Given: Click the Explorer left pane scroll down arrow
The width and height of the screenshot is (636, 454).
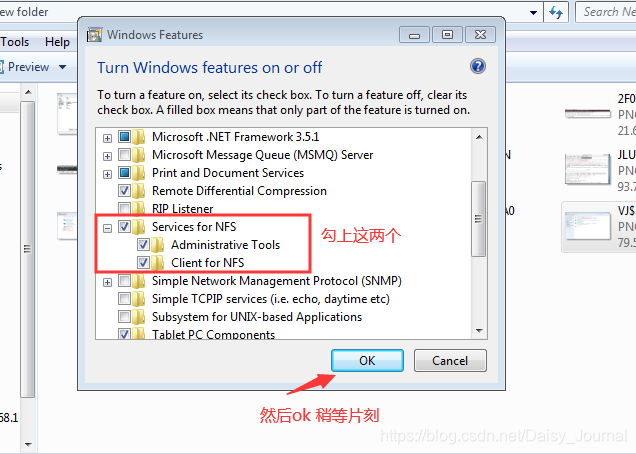Looking at the screenshot, I should click(x=28, y=444).
